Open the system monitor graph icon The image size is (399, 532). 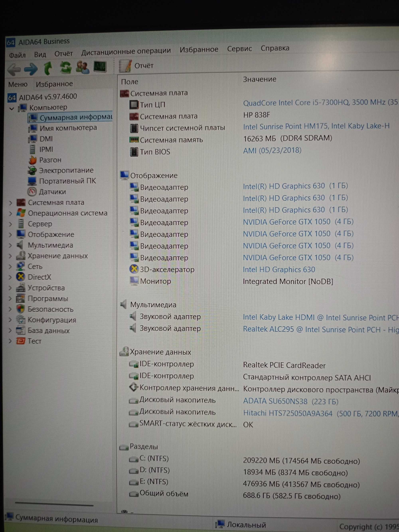tap(100, 67)
